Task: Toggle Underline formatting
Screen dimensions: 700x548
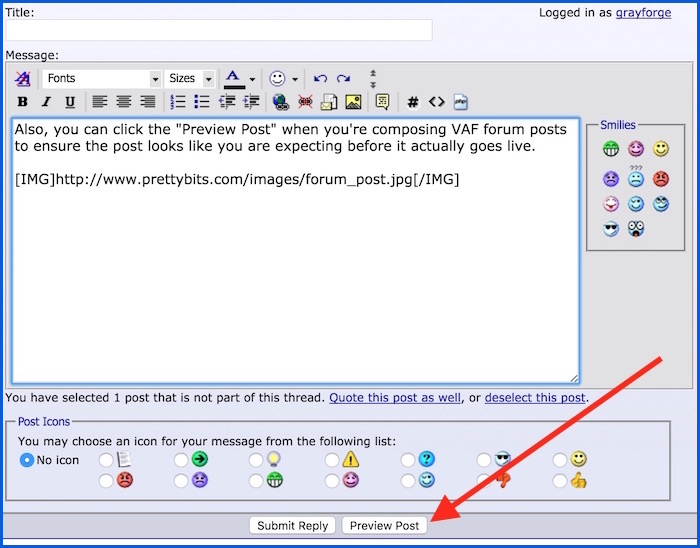Action: point(70,102)
